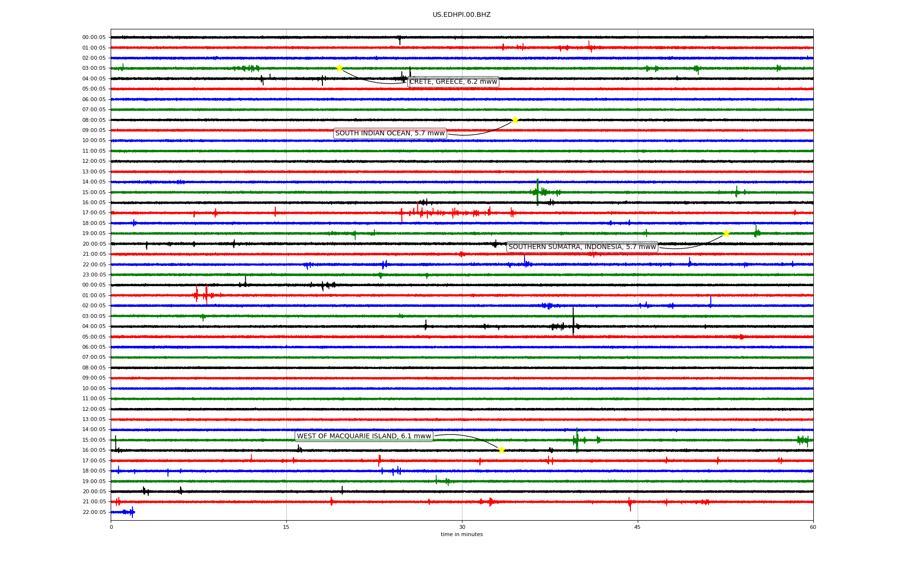
Task: Click the x-axis tick label 45
Action: [638, 527]
